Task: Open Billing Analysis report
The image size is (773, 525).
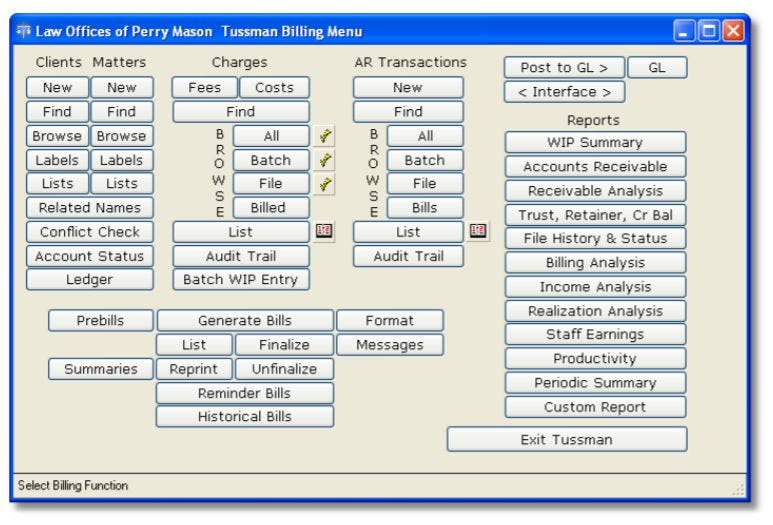Action: coord(596,262)
